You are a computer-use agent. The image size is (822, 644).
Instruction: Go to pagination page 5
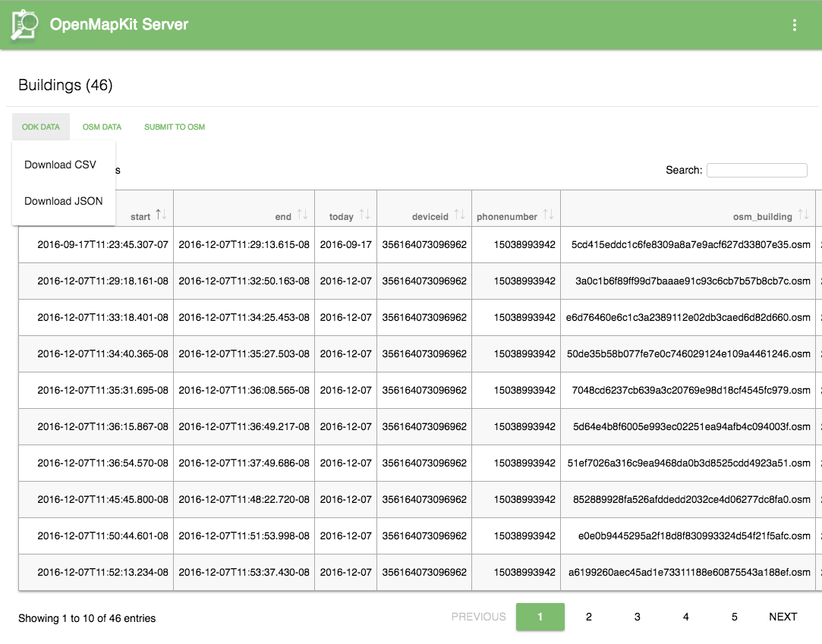click(x=735, y=617)
